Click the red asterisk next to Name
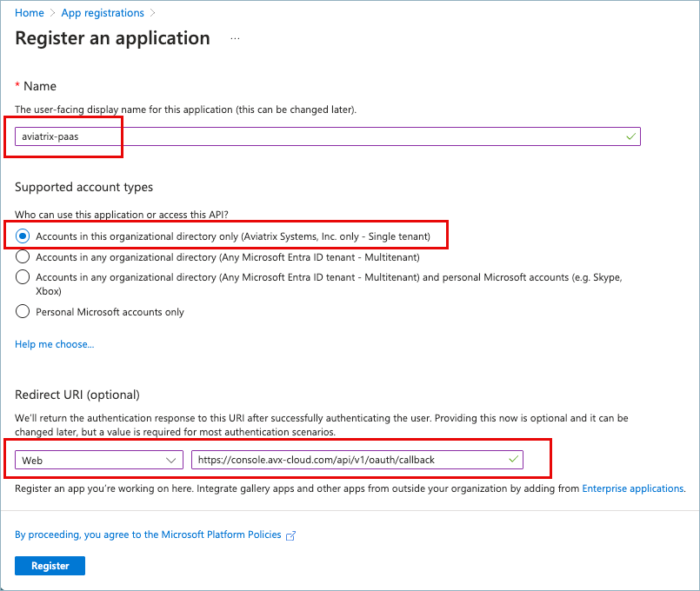Image resolution: width=700 pixels, height=591 pixels. pyautogui.click(x=17, y=86)
